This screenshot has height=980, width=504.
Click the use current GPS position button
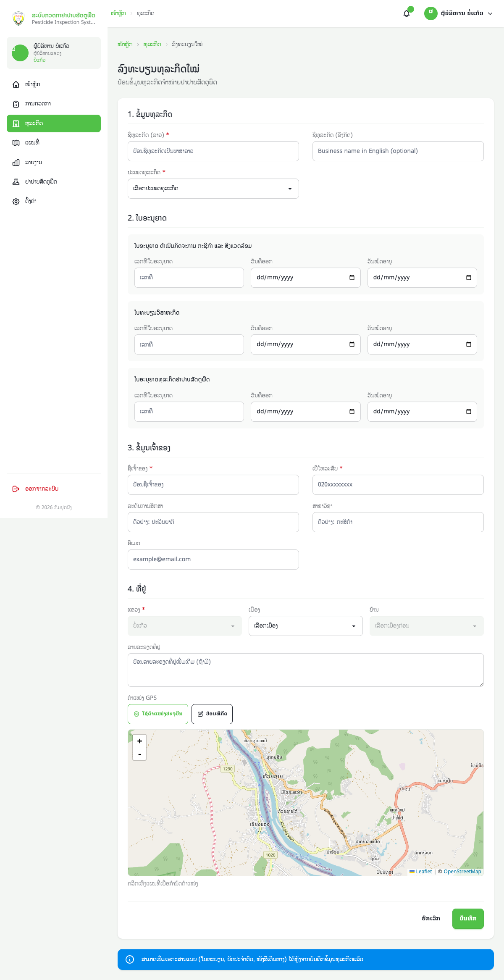pos(158,714)
